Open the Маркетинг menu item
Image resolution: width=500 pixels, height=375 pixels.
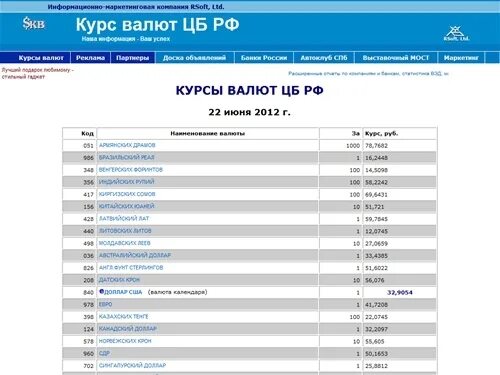click(x=461, y=58)
